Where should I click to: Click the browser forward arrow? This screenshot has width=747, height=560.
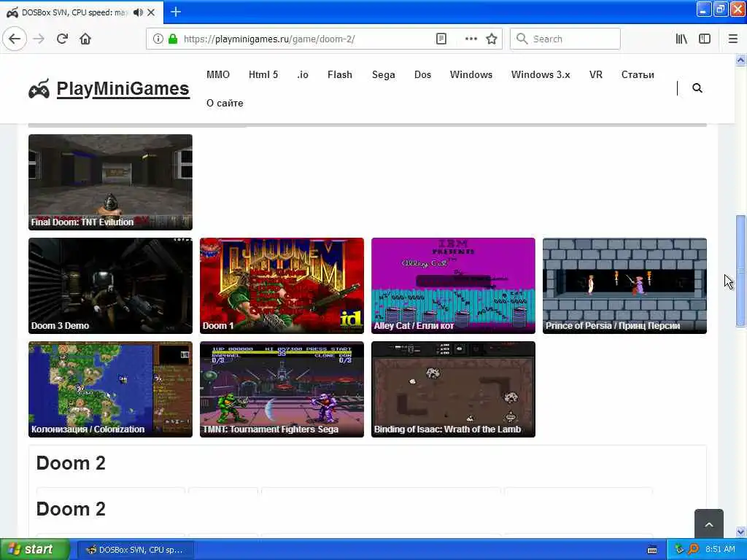[39, 39]
